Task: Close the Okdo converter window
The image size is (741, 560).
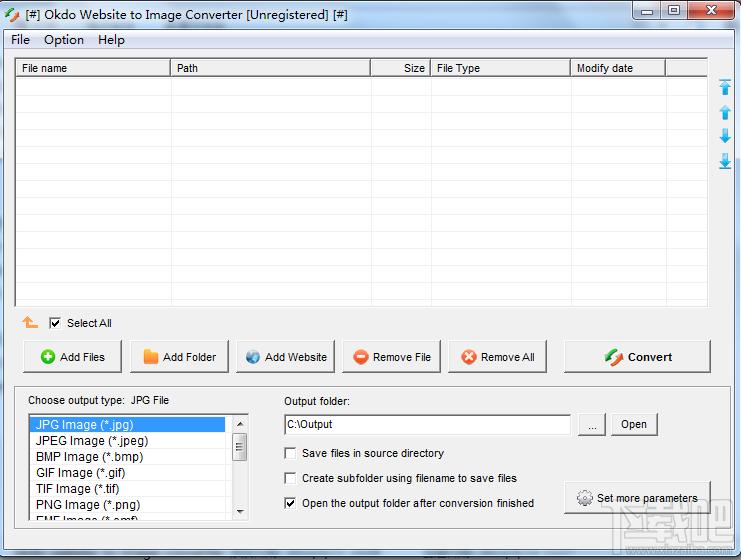Action: (711, 10)
